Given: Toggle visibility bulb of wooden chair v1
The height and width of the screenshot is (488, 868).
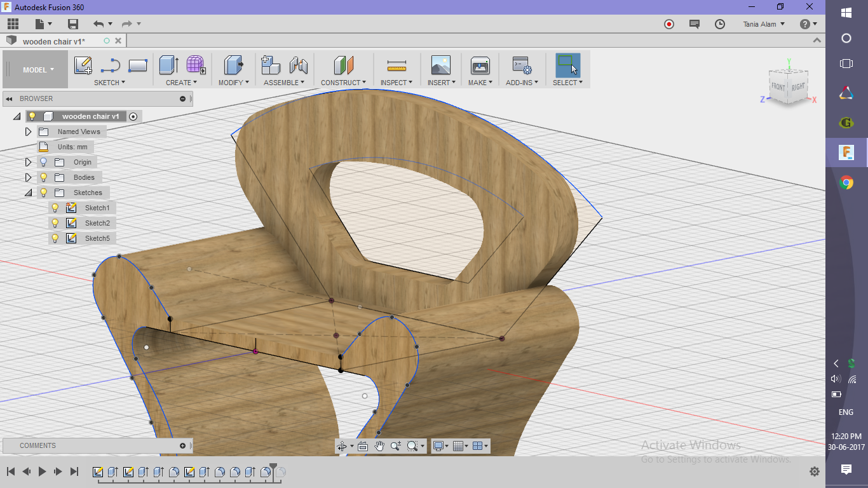Looking at the screenshot, I should coord(32,116).
